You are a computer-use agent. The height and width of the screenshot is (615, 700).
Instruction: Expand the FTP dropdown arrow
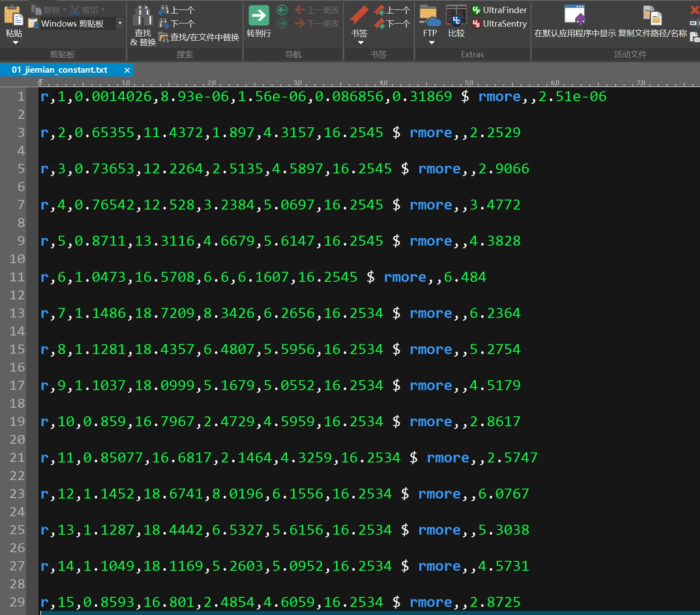pyautogui.click(x=432, y=43)
